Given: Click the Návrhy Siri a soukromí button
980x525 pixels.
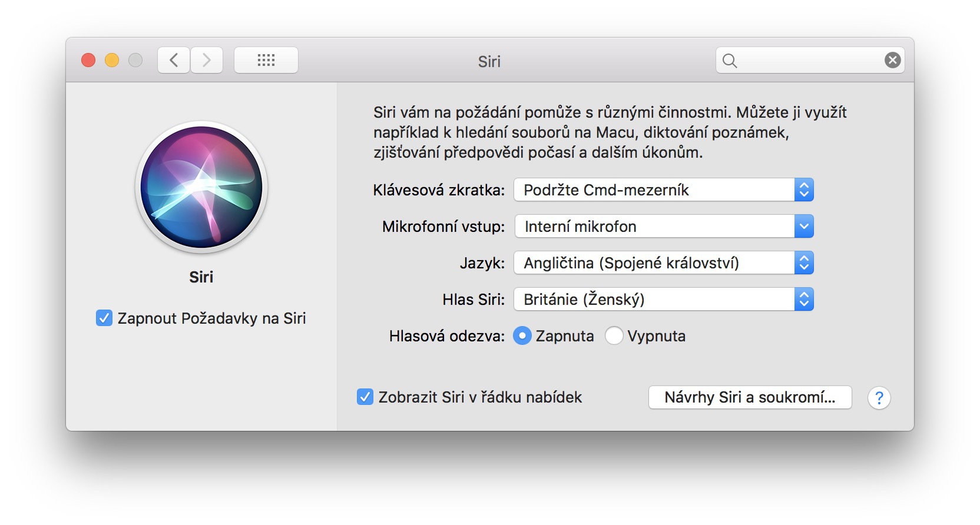Looking at the screenshot, I should point(750,397).
